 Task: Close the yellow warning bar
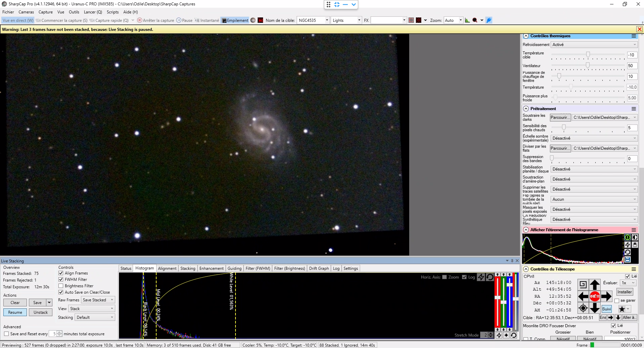pyautogui.click(x=640, y=30)
